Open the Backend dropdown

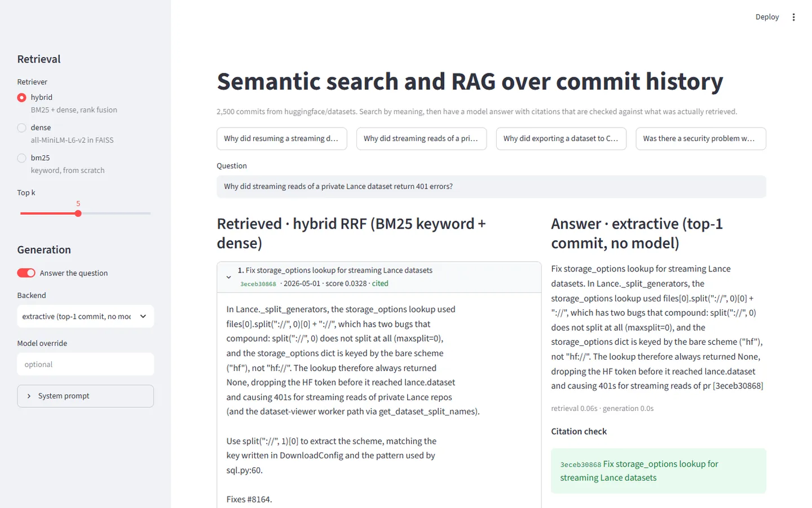(x=86, y=317)
